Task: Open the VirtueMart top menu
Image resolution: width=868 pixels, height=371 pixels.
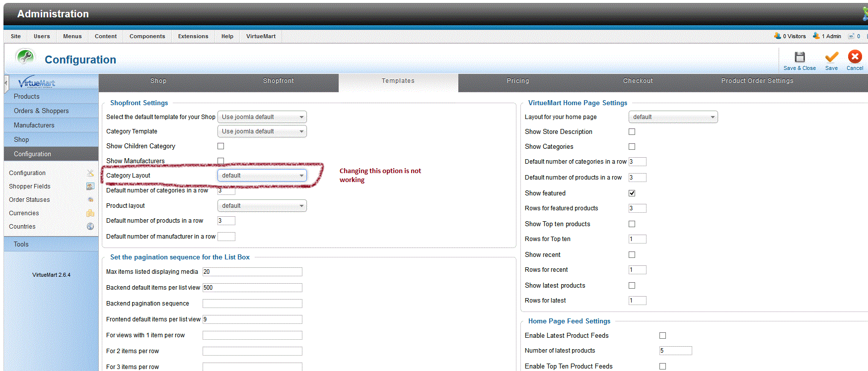Action: point(261,36)
